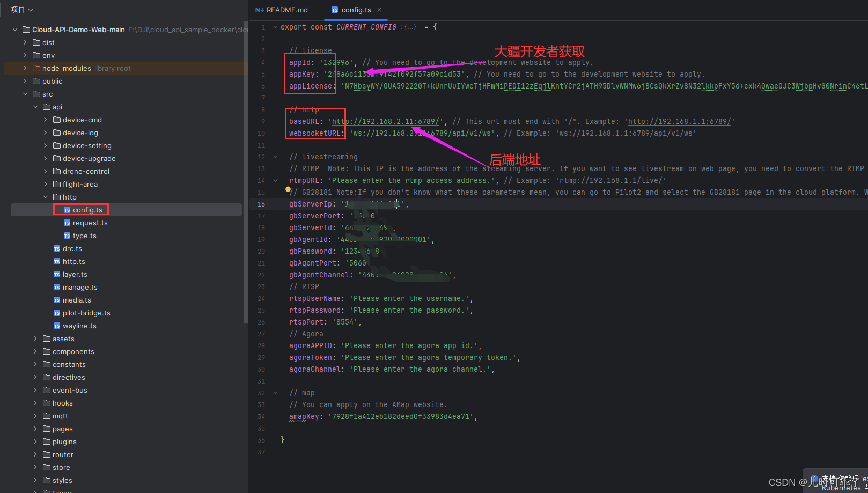Click the src folder icon
The width and height of the screenshot is (868, 493).
36,94
